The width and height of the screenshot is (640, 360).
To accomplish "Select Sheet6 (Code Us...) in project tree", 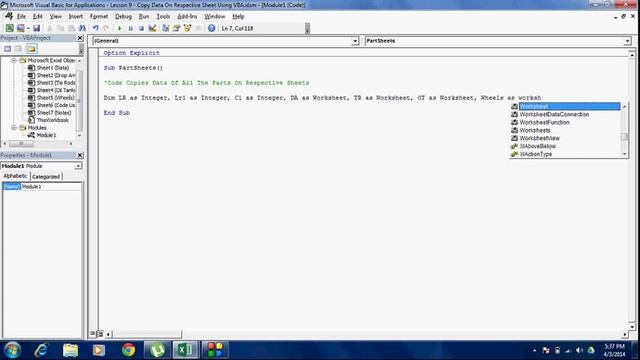I will 56,105.
